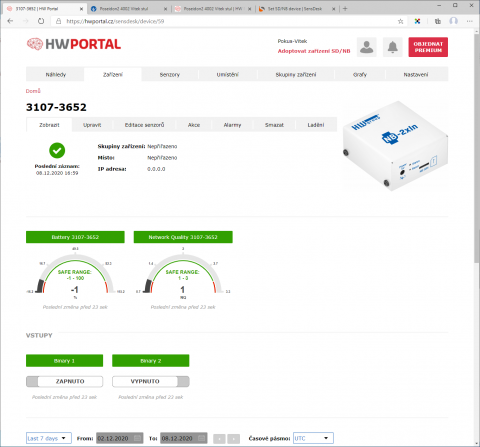
Task: Click the Domů breadcrumb link
Action: pyautogui.click(x=33, y=91)
